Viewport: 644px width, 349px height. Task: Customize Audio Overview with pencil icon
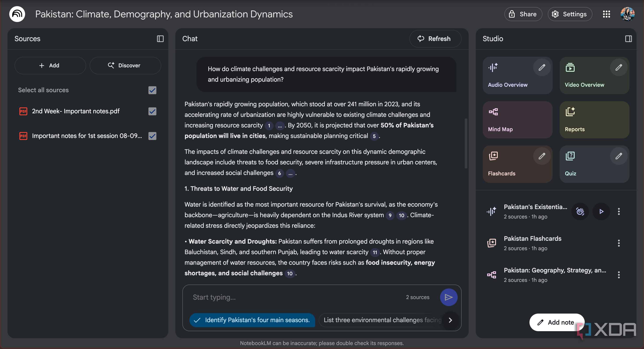pos(542,67)
